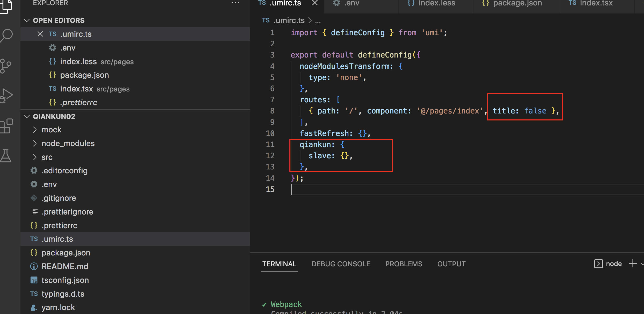Screen dimensions: 644x314
Task: Open README.md from the file tree
Action: coord(65,266)
